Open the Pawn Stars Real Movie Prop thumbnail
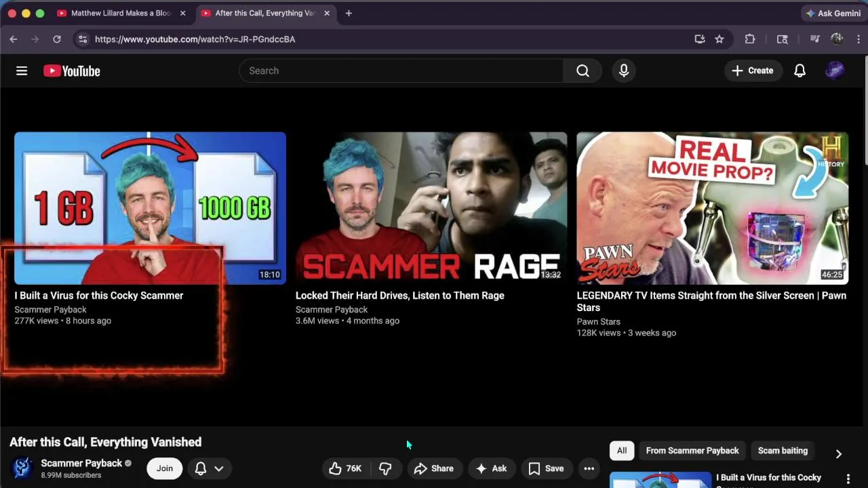Screen dimensions: 868x488 coord(712,208)
